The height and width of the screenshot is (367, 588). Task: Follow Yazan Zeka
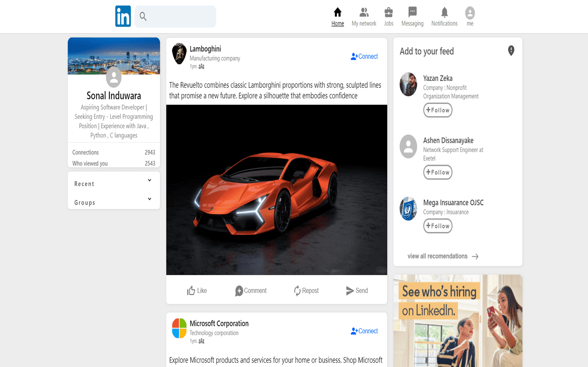coord(438,110)
